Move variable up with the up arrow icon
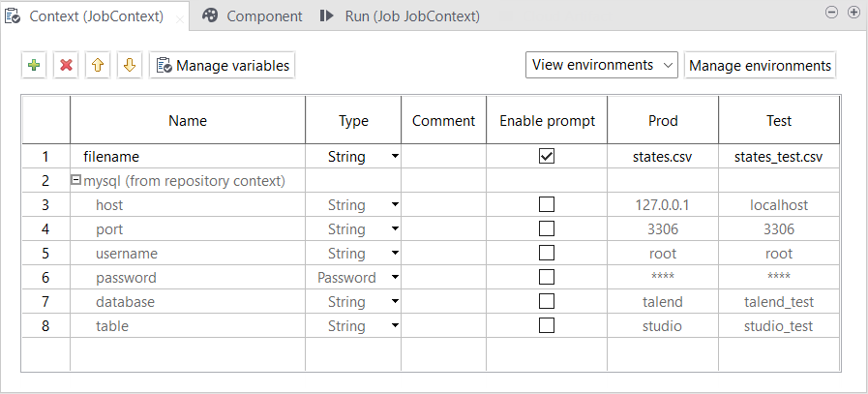868x394 pixels. point(97,66)
